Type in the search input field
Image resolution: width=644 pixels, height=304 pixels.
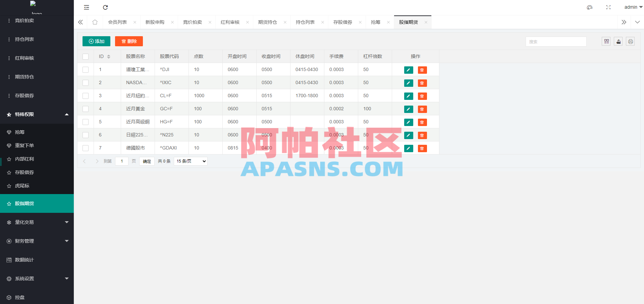click(556, 41)
